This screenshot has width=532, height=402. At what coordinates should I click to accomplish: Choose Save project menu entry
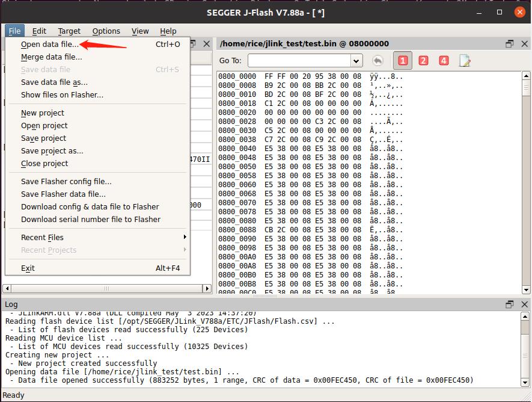coord(98,138)
